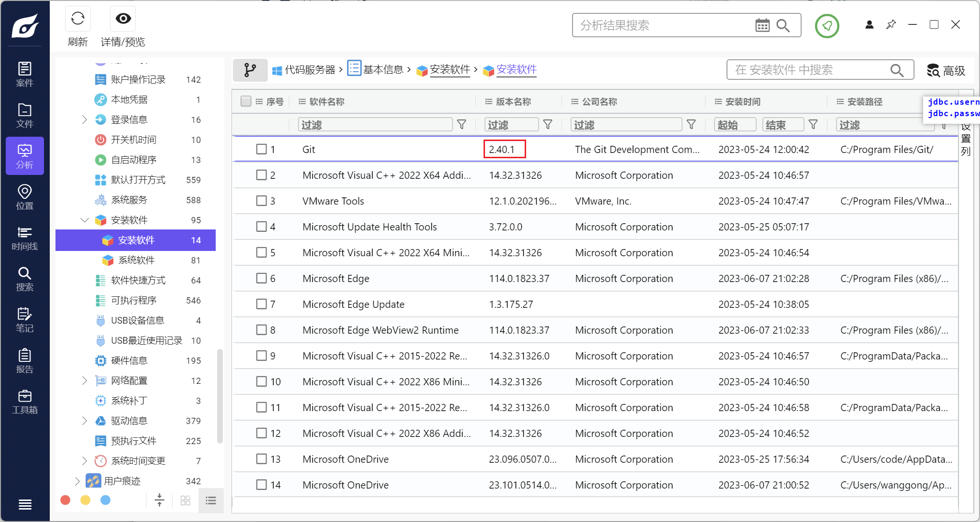The image size is (980, 522).
Task: Open the user account icon
Action: coord(870,24)
